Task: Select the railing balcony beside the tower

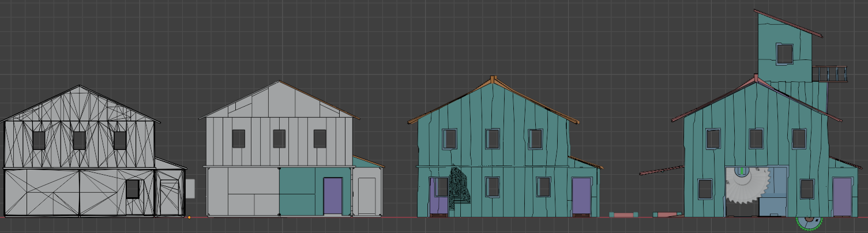Action: tap(830, 74)
